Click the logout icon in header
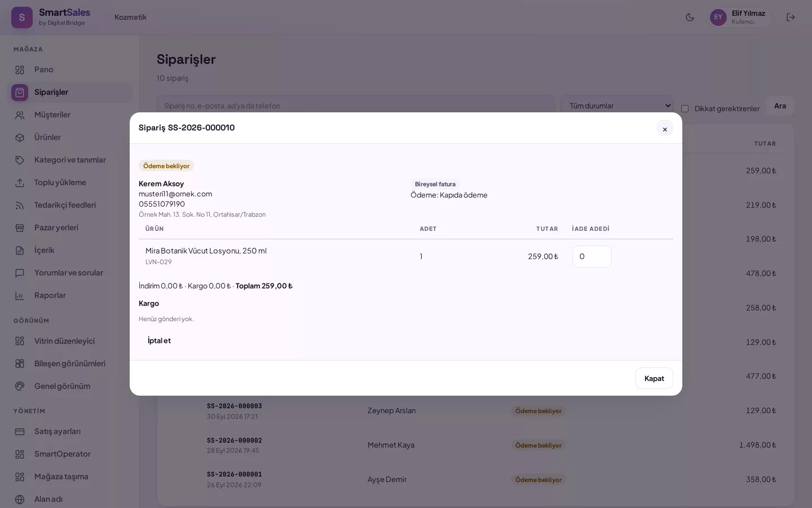The height and width of the screenshot is (508, 812). [791, 17]
